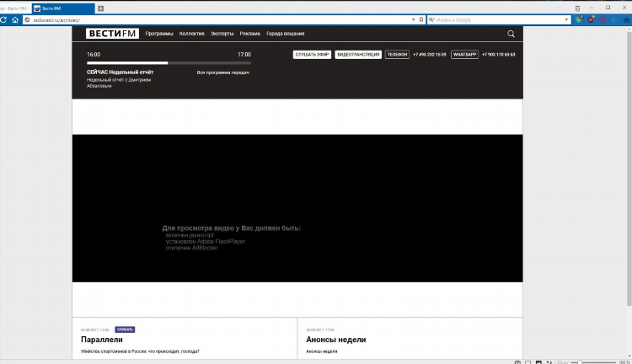Open the Вся программа передач link
Viewport: 632px width, 364px height.
[x=223, y=72]
